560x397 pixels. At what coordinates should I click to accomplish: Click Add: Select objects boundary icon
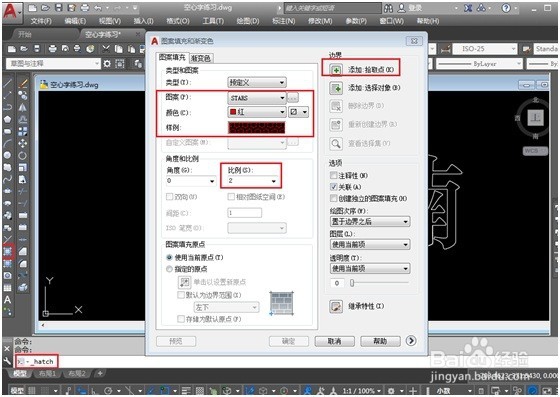click(x=336, y=88)
